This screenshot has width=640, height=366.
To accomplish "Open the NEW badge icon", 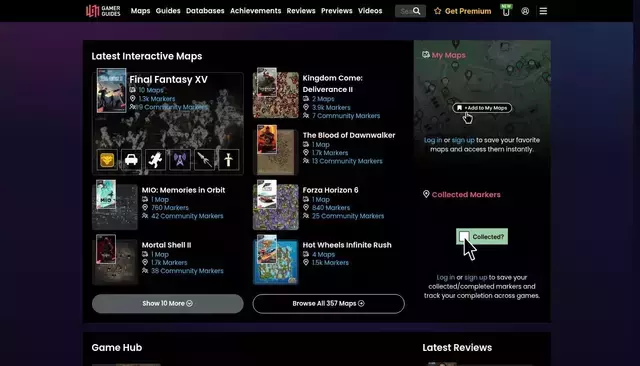I will [506, 10].
